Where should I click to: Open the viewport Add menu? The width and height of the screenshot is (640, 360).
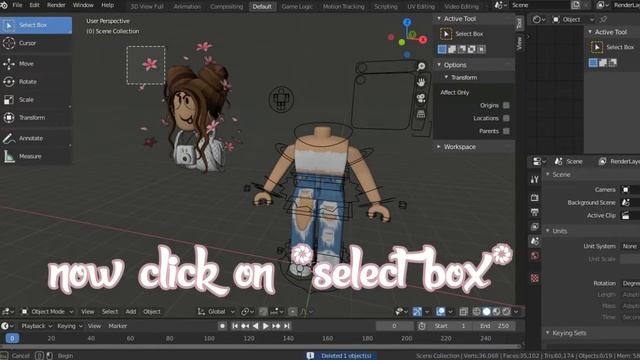[131, 312]
